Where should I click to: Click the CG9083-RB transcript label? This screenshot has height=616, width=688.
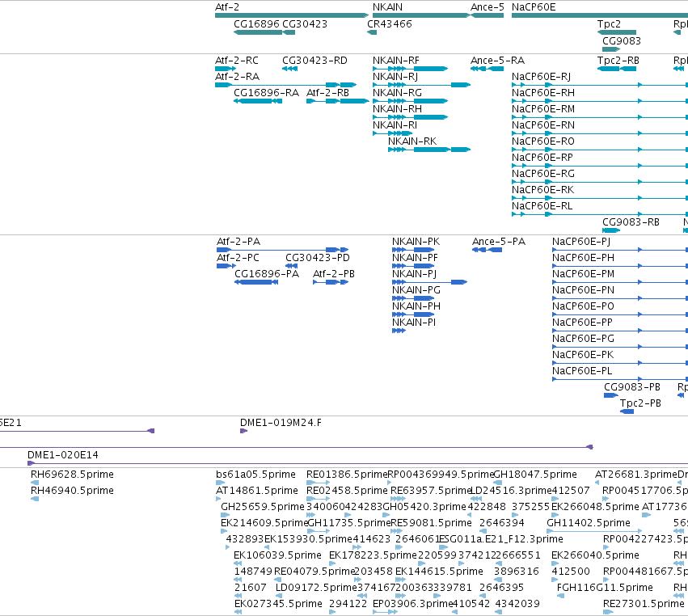coord(631,222)
